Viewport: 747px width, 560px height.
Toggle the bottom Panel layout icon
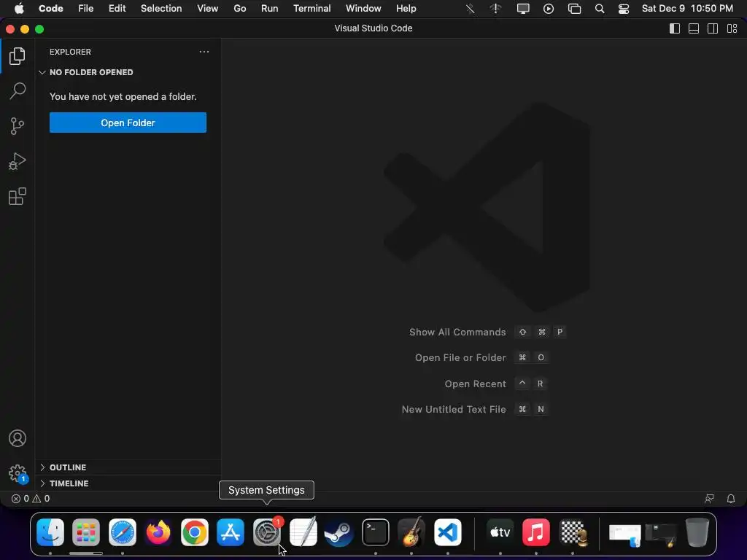694,28
